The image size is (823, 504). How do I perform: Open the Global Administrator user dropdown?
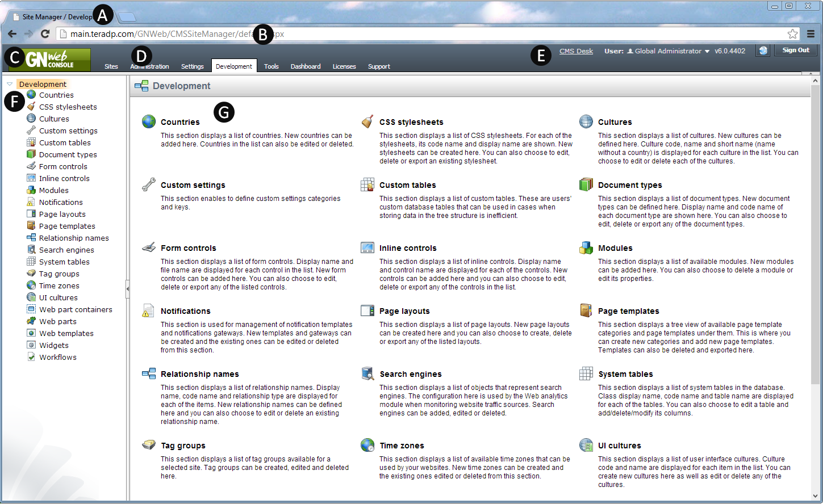click(668, 51)
